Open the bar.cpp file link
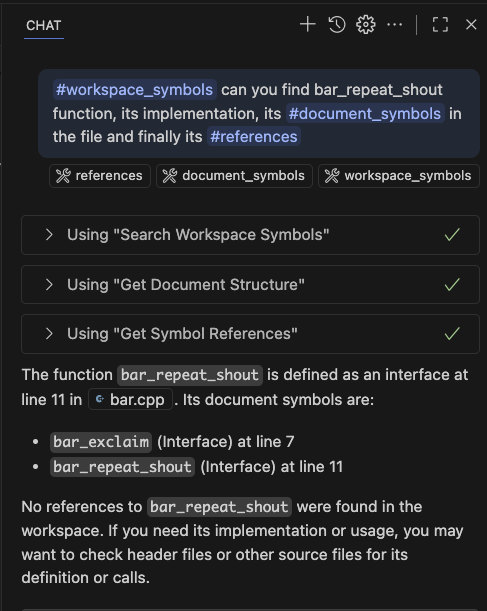 click(131, 399)
